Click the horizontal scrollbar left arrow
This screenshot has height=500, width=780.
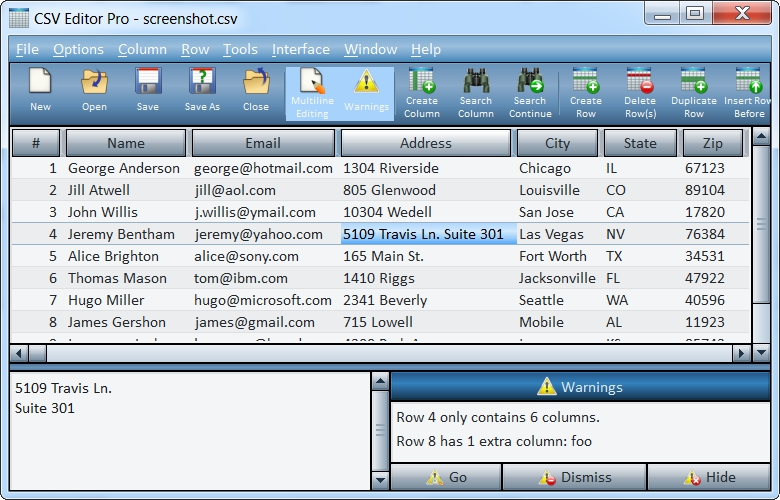click(x=19, y=354)
